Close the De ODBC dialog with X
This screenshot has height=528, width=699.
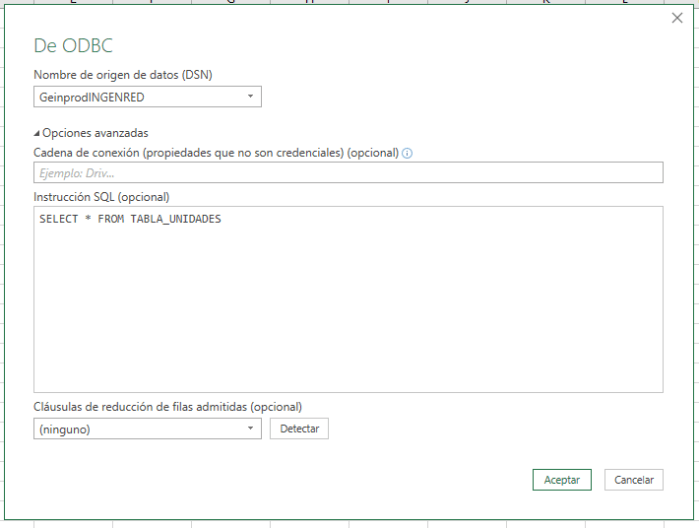tap(677, 18)
